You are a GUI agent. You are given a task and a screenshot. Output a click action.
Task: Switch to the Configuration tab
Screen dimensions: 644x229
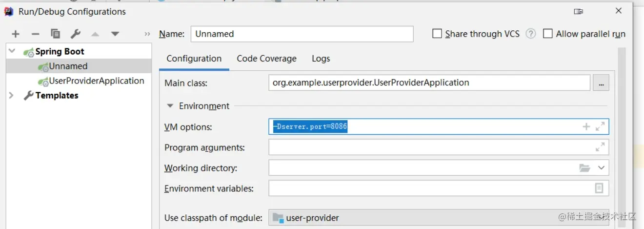point(194,59)
